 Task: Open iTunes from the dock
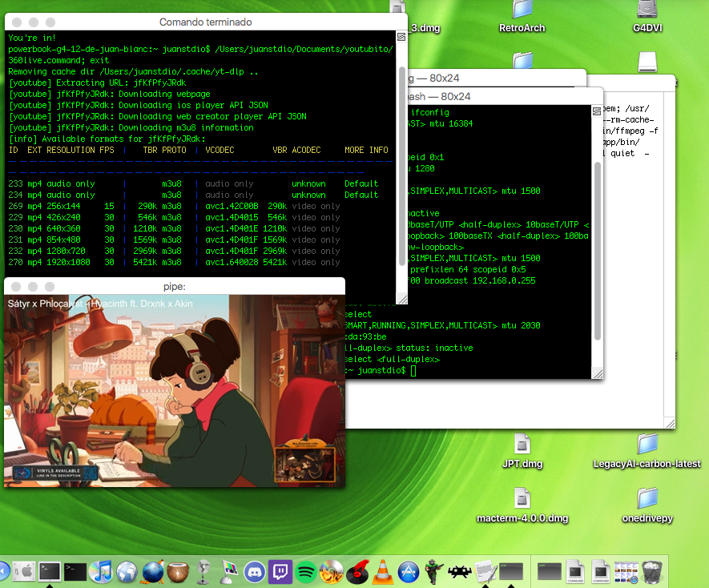point(101,571)
